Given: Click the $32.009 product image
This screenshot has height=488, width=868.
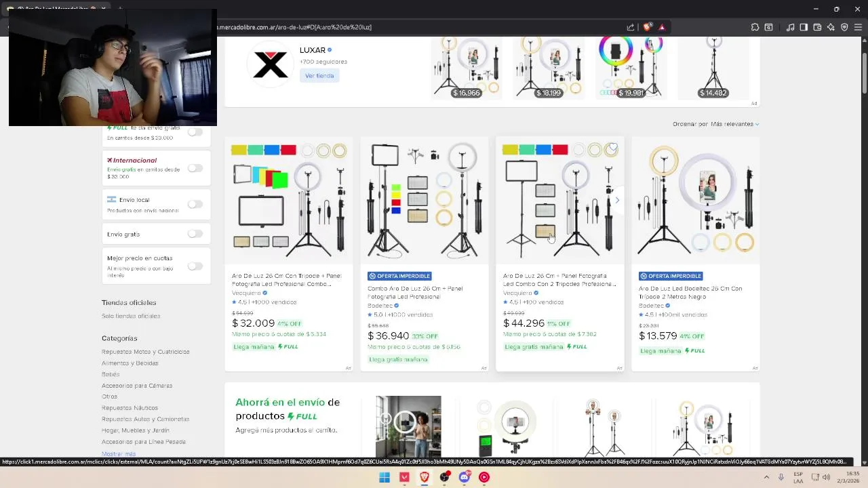Looking at the screenshot, I should [x=289, y=200].
